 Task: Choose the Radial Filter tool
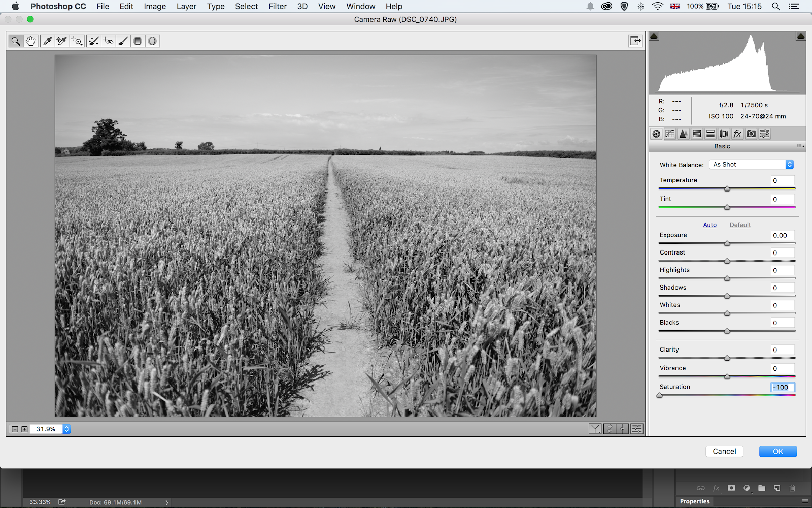pos(152,41)
